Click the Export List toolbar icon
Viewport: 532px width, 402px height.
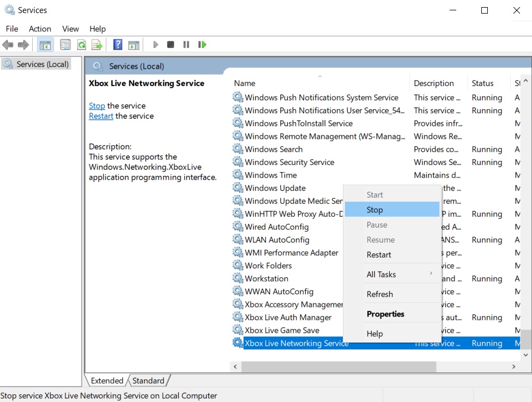[x=97, y=45]
